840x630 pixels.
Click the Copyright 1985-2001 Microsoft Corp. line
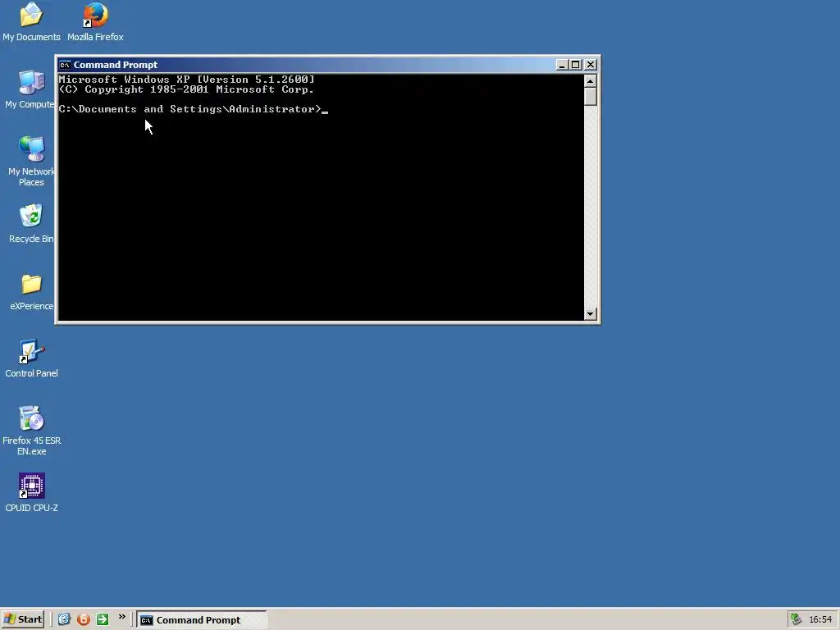tap(186, 89)
